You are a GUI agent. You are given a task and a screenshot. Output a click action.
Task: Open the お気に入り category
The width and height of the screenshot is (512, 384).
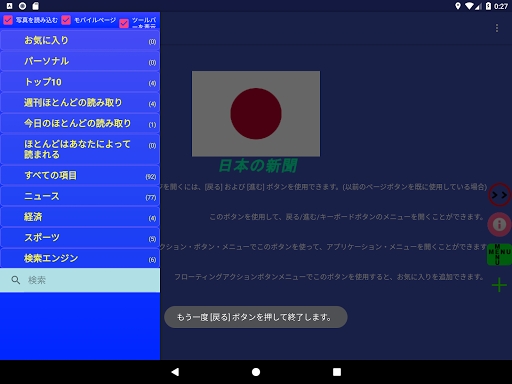point(80,40)
